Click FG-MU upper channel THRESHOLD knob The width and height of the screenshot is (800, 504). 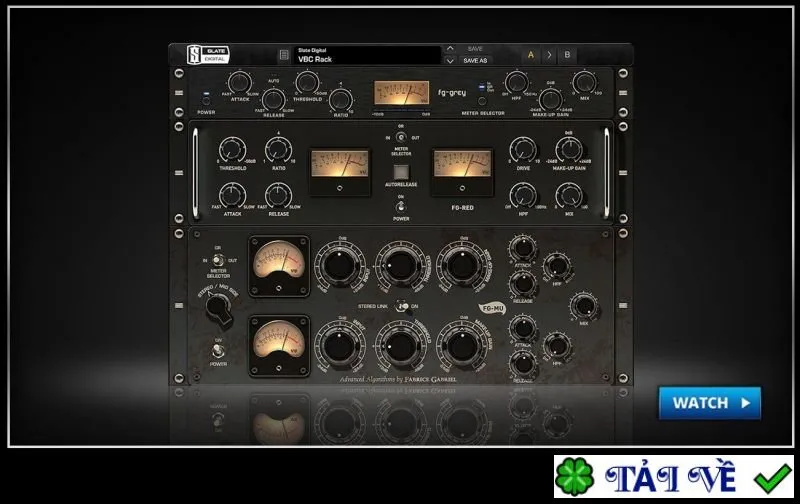point(401,266)
